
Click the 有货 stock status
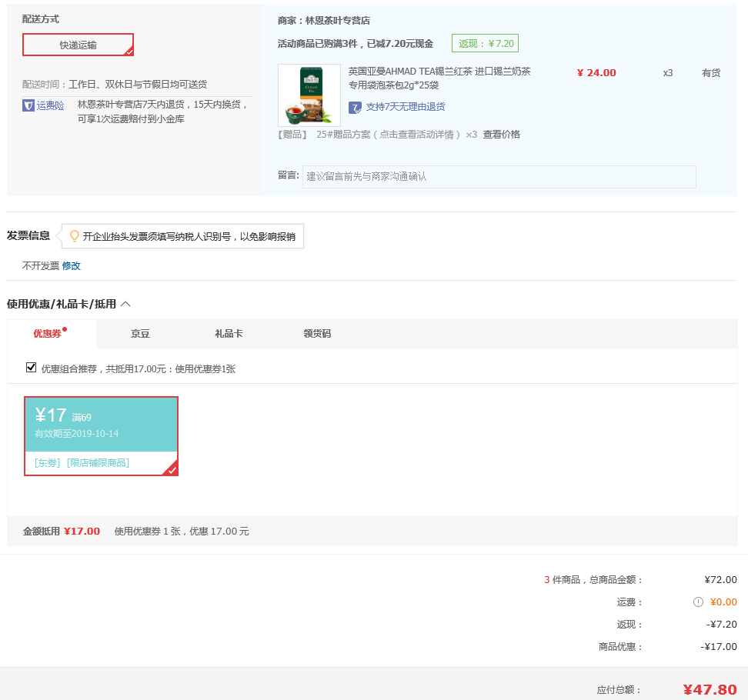click(711, 73)
